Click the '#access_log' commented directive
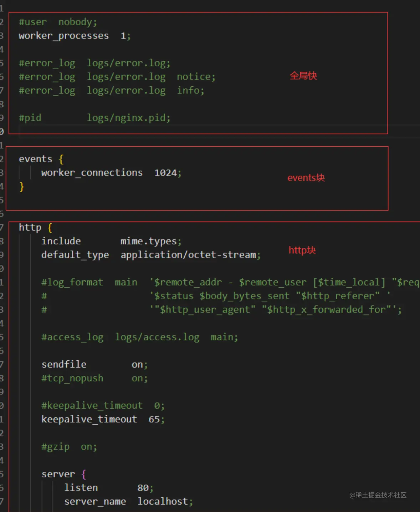This screenshot has height=512, width=420. pyautogui.click(x=72, y=337)
